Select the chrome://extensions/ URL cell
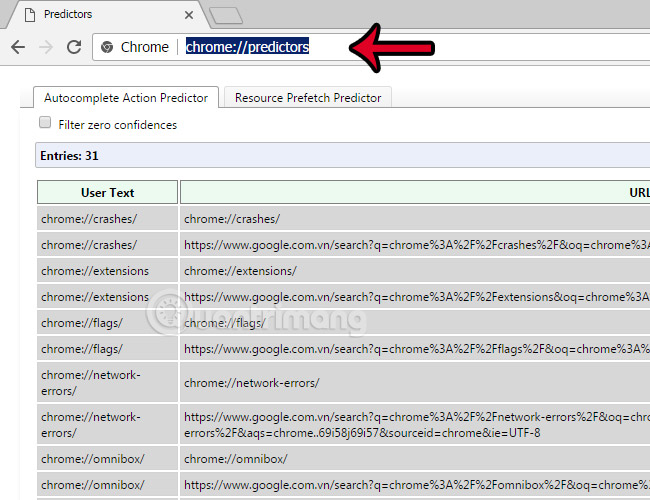This screenshot has width=650, height=500. (415, 271)
